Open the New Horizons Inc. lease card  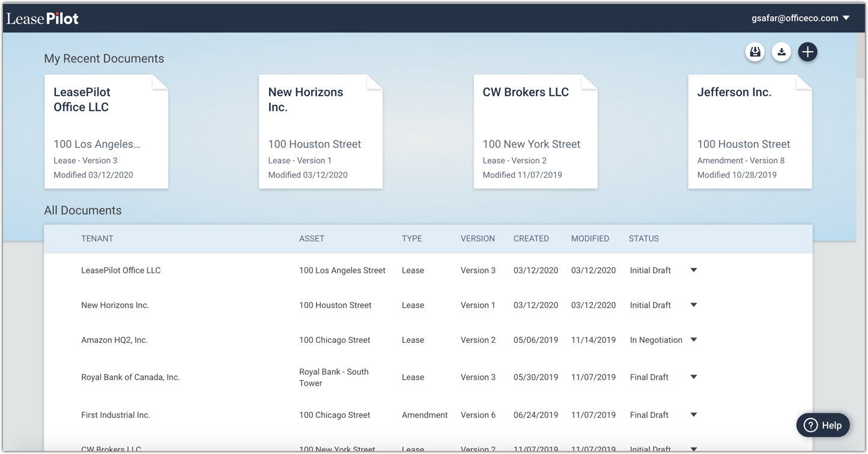320,131
